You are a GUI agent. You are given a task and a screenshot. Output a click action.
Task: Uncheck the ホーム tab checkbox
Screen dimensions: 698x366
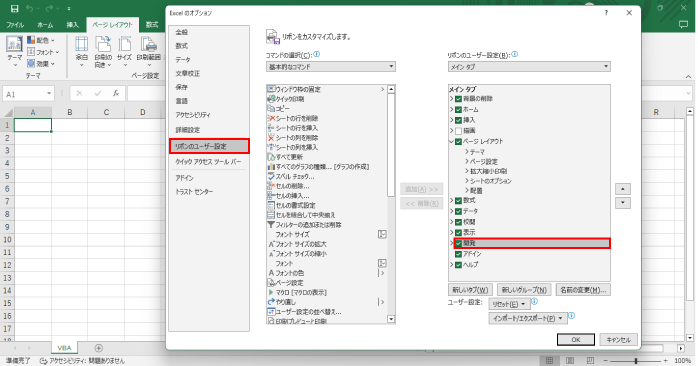tap(459, 110)
